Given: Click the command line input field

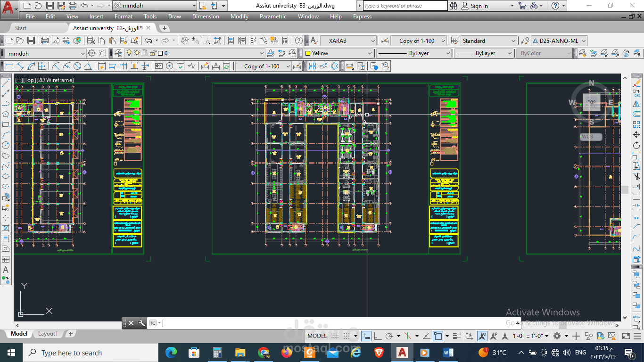Looking at the screenshot, I should 330,323.
